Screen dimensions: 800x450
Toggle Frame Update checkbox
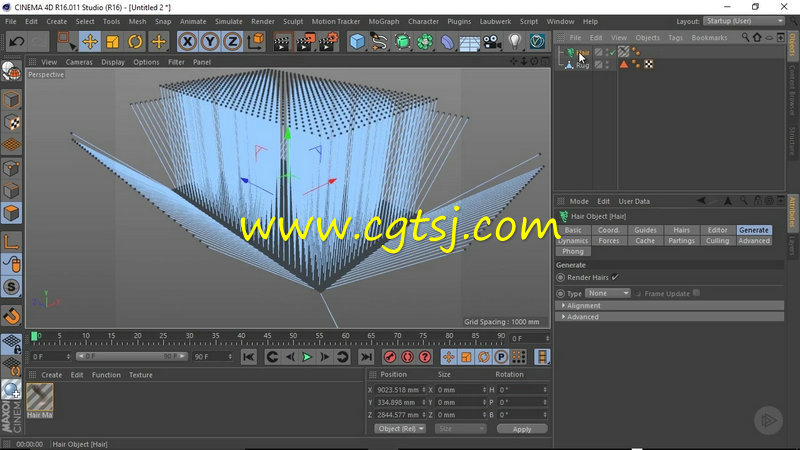(x=696, y=293)
